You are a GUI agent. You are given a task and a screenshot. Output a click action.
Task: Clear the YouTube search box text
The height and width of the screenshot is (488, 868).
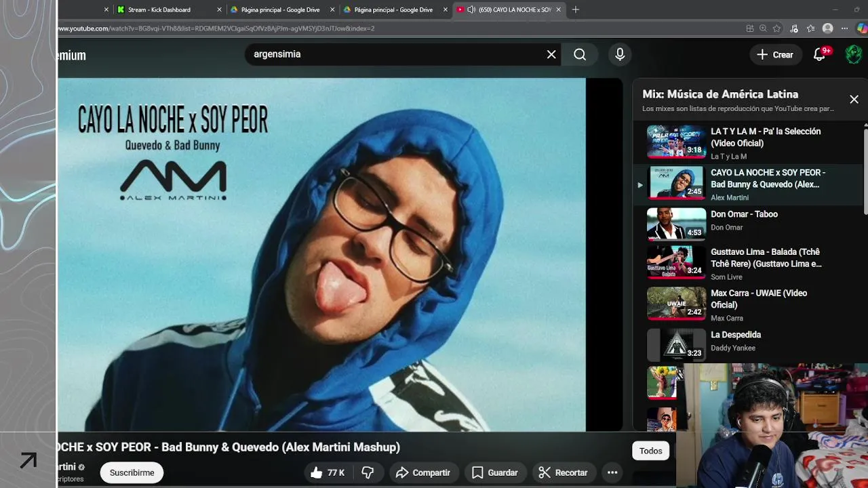coord(551,54)
